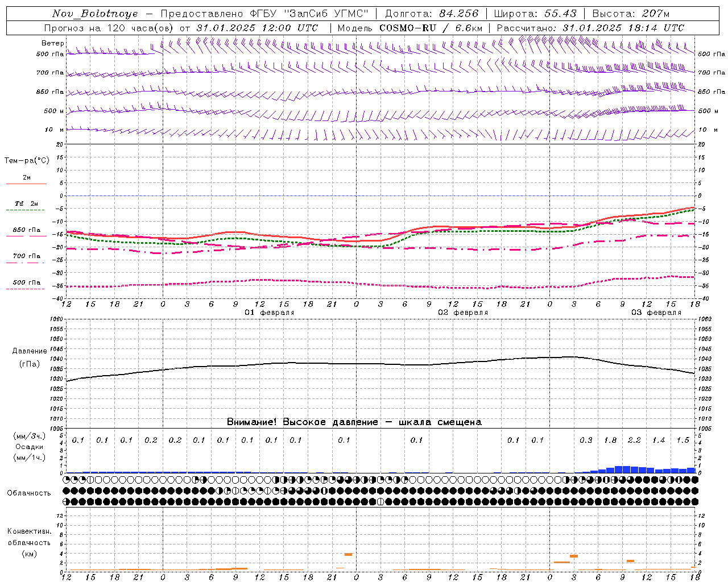Select the 02 февраля date label

(463, 313)
